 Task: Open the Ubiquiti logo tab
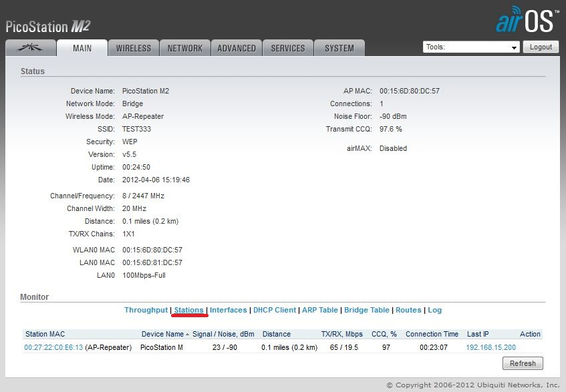tap(30, 48)
